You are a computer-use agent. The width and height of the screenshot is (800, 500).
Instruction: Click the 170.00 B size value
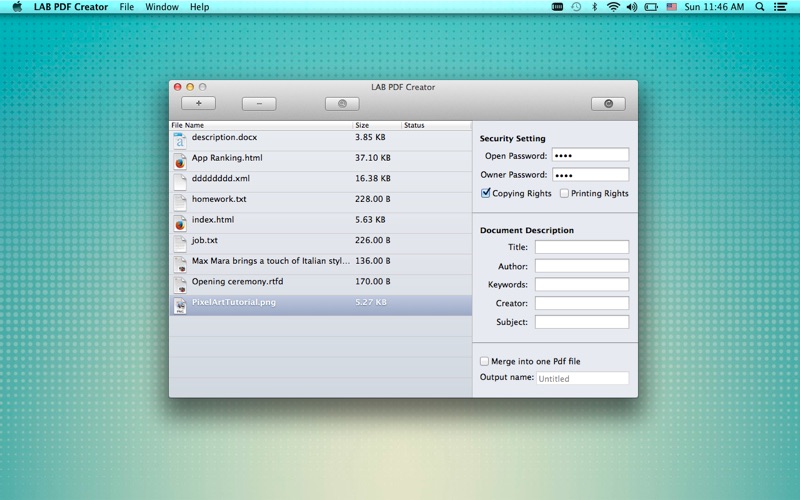pos(373,281)
